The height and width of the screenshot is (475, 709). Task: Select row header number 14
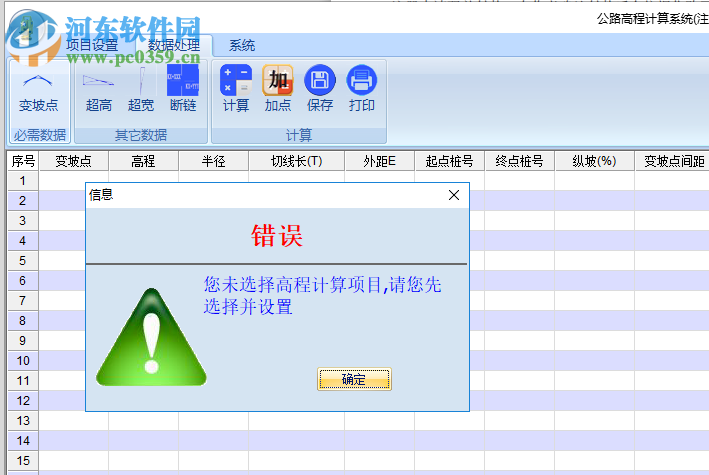point(23,441)
